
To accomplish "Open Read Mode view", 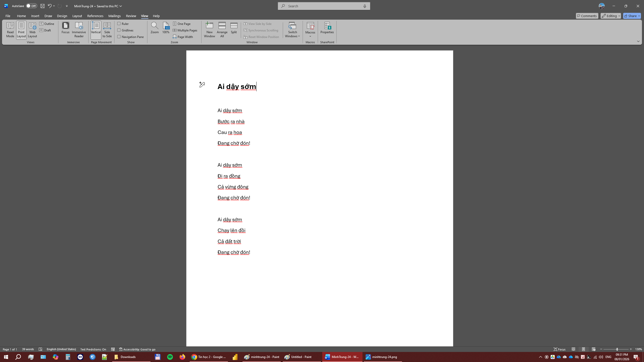I will 10,30.
